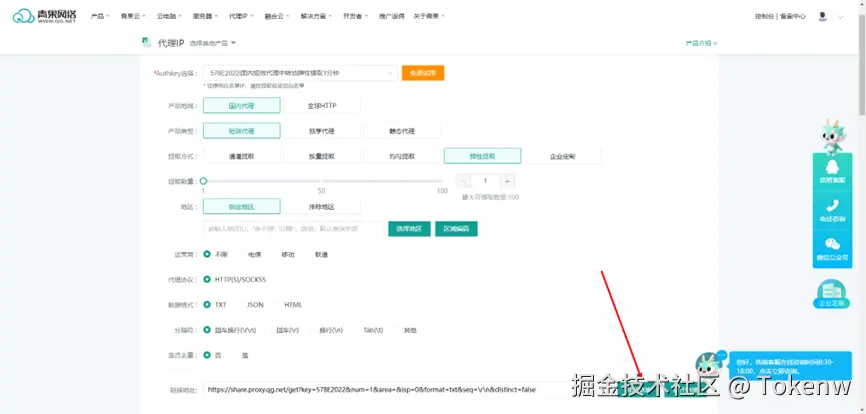Increase extraction count with plus button
Screen dimensions: 866x414
click(x=508, y=181)
